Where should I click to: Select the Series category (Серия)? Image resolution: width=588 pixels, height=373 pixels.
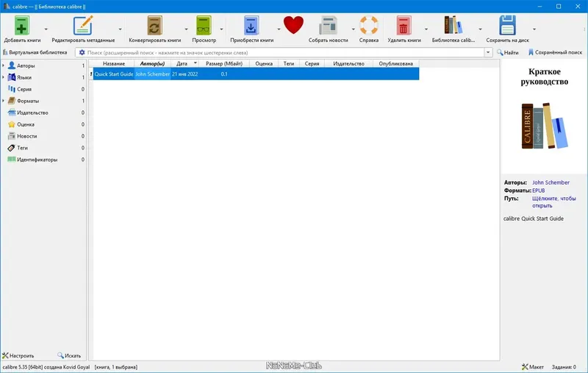pos(24,89)
